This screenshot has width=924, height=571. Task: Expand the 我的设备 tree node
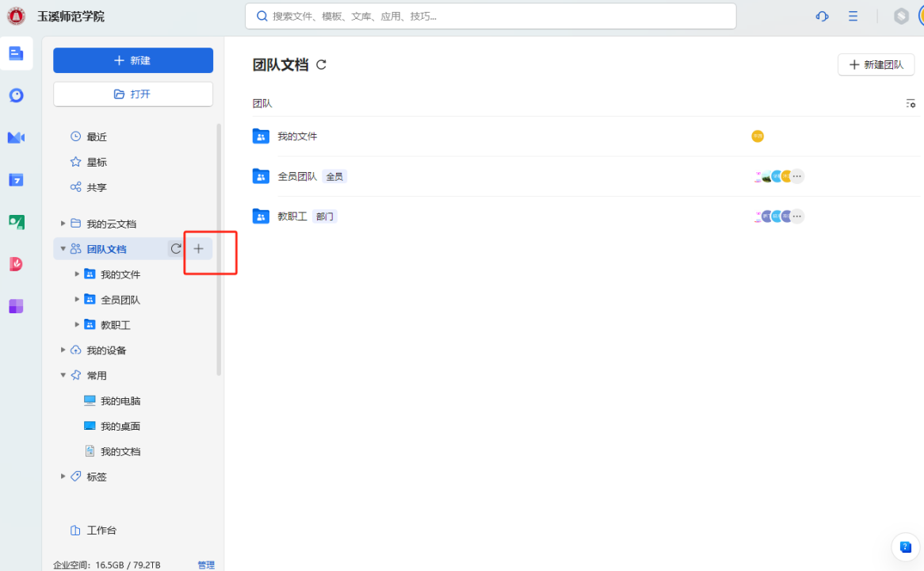(63, 351)
